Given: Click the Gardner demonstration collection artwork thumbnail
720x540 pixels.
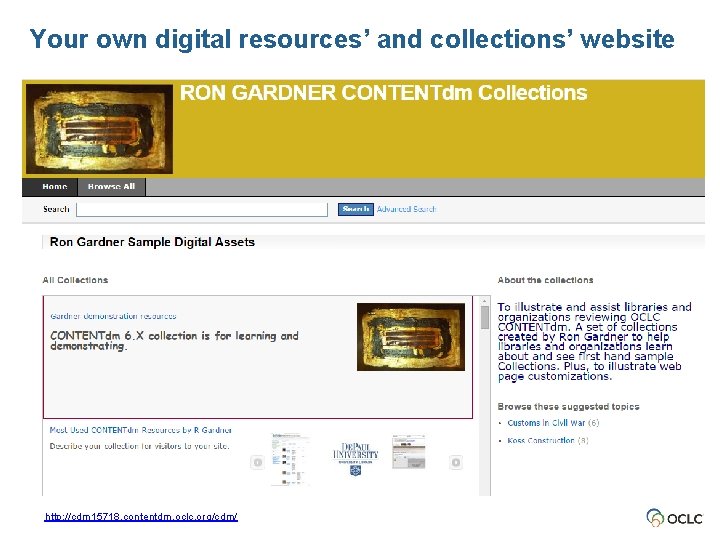Looking at the screenshot, I should coord(411,337).
